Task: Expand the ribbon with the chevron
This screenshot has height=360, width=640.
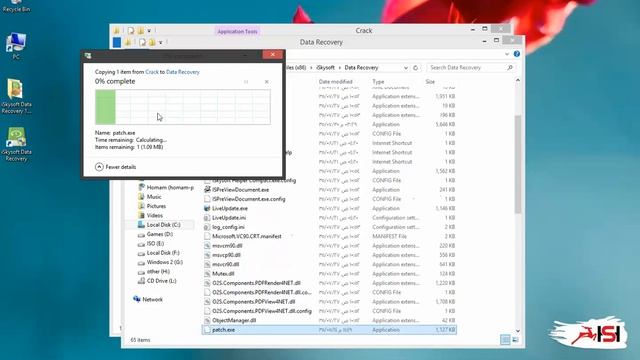Action: point(507,54)
